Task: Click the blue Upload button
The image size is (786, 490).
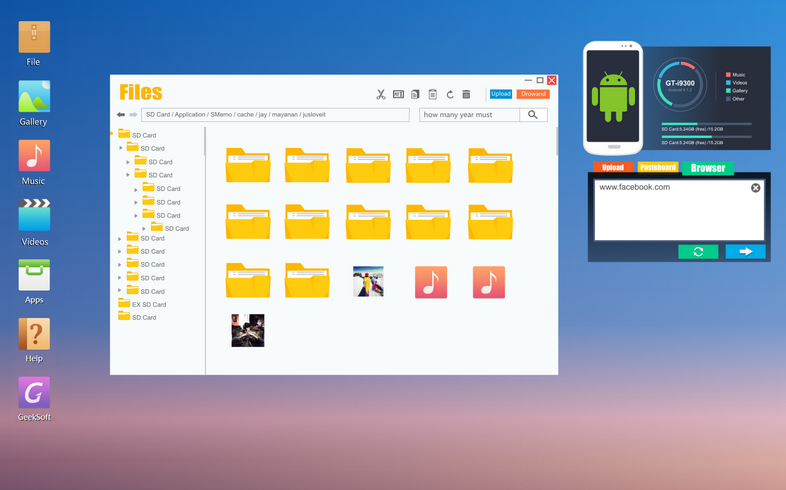Action: click(x=501, y=94)
